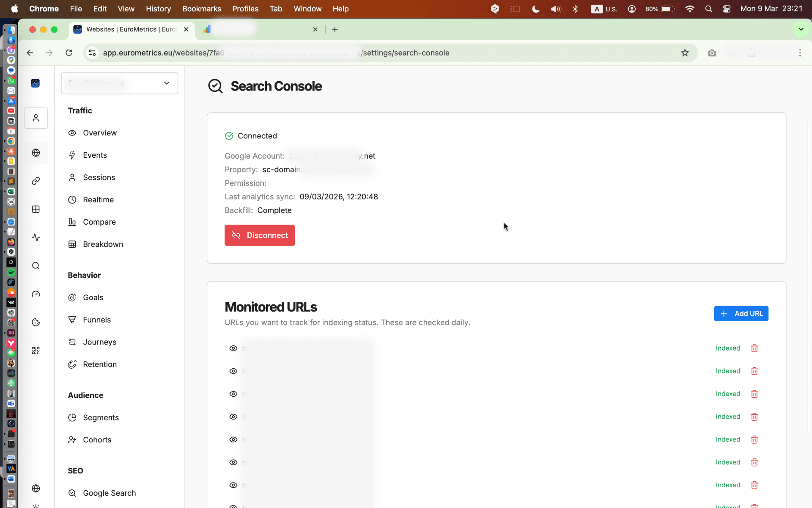Viewport: 812px width, 508px height.
Task: Open macOS Control Center in menu bar
Action: [727, 8]
